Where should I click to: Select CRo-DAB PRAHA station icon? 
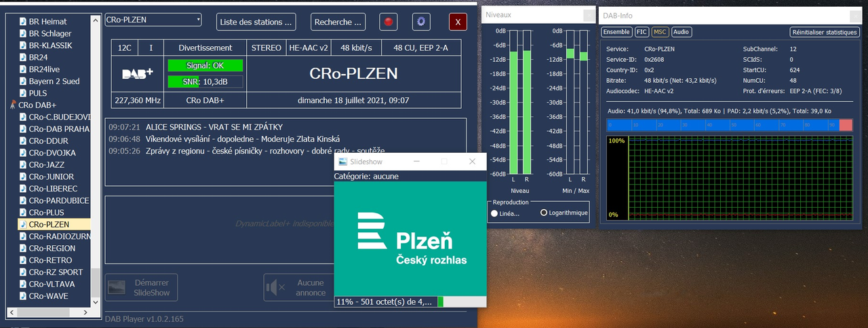(23, 129)
